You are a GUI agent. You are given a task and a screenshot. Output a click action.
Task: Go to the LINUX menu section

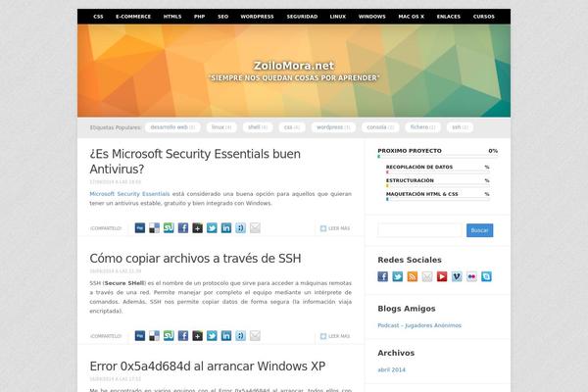click(338, 17)
